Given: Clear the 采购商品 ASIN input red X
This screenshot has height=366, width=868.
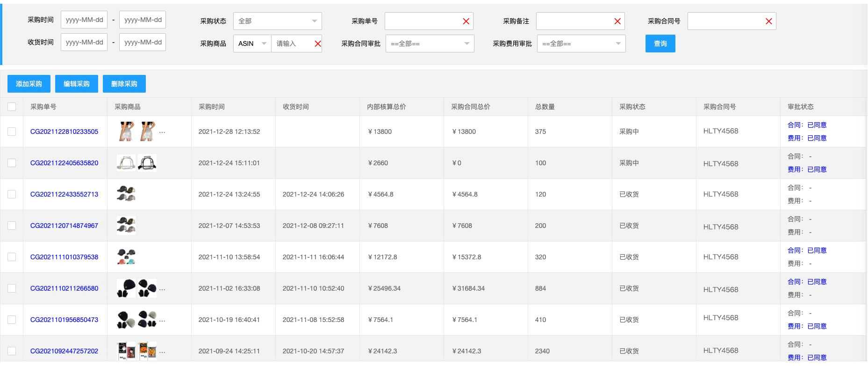Looking at the screenshot, I should (x=318, y=44).
